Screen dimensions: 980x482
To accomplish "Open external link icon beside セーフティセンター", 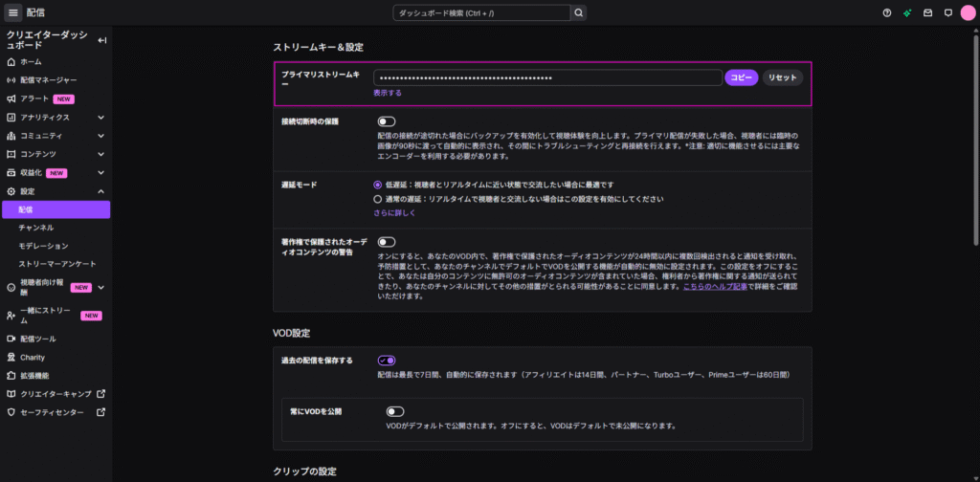I will point(101,413).
